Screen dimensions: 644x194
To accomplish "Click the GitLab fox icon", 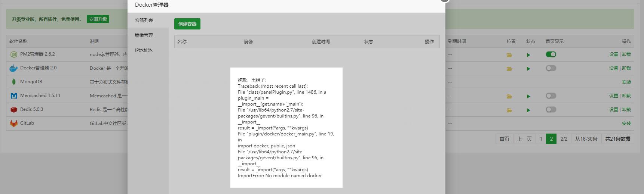I will 14,123.
